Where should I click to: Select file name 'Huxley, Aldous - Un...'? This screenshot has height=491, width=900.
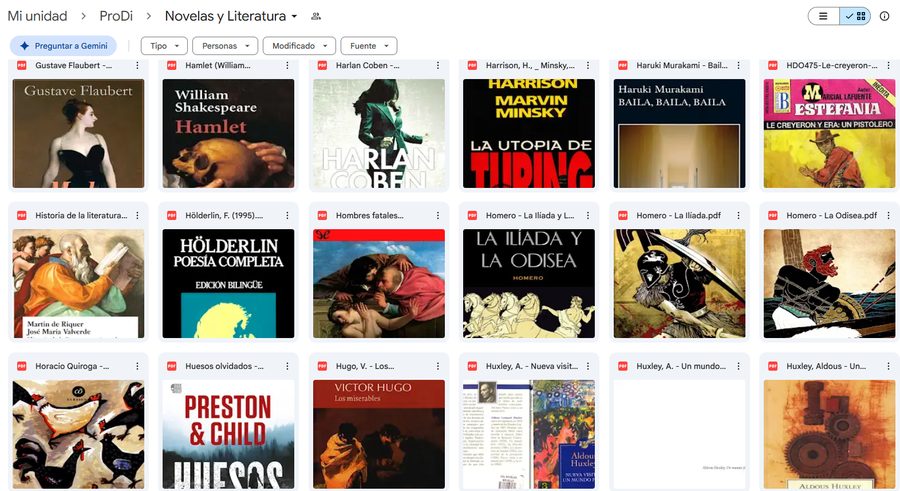pyautogui.click(x=826, y=366)
